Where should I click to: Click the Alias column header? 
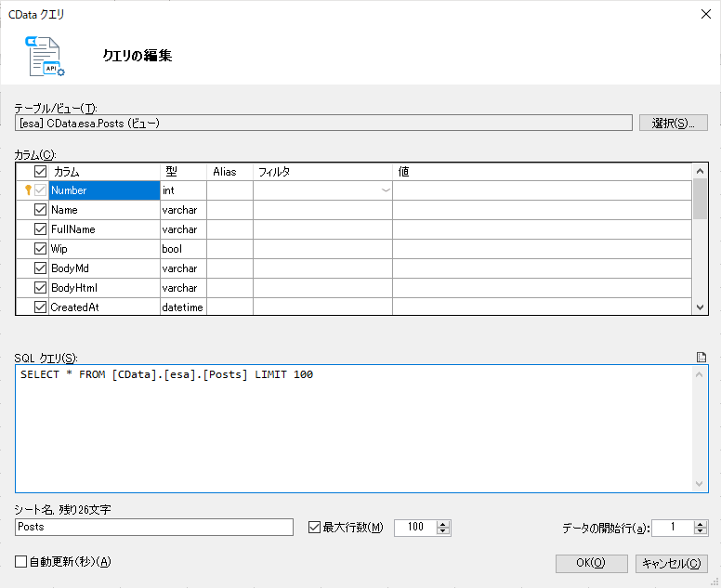pos(229,172)
